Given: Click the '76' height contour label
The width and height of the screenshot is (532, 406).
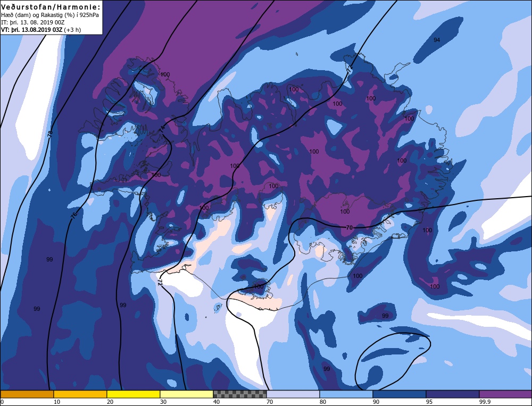Looking at the screenshot, I should pyautogui.click(x=73, y=215).
